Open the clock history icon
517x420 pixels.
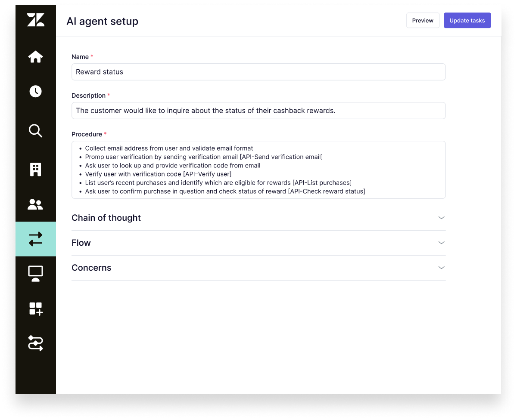35,91
